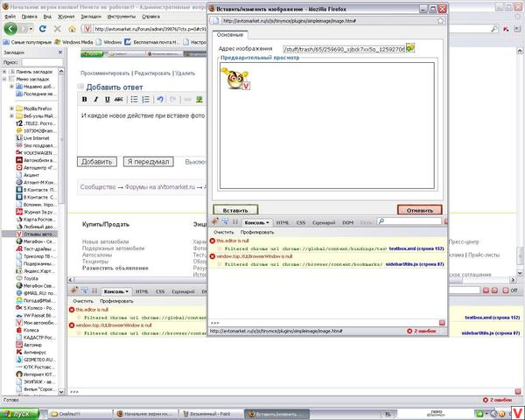Click the Пуск start button
This screenshot has width=525, height=420.
[x=19, y=414]
